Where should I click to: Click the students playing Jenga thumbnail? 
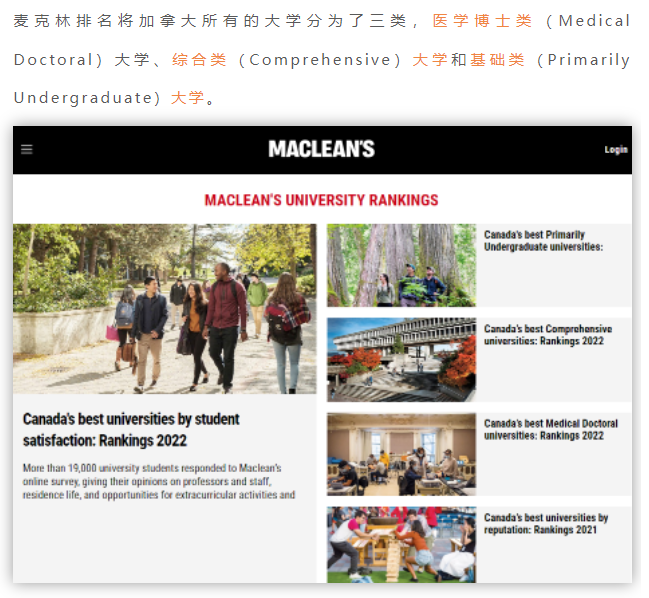(401, 545)
